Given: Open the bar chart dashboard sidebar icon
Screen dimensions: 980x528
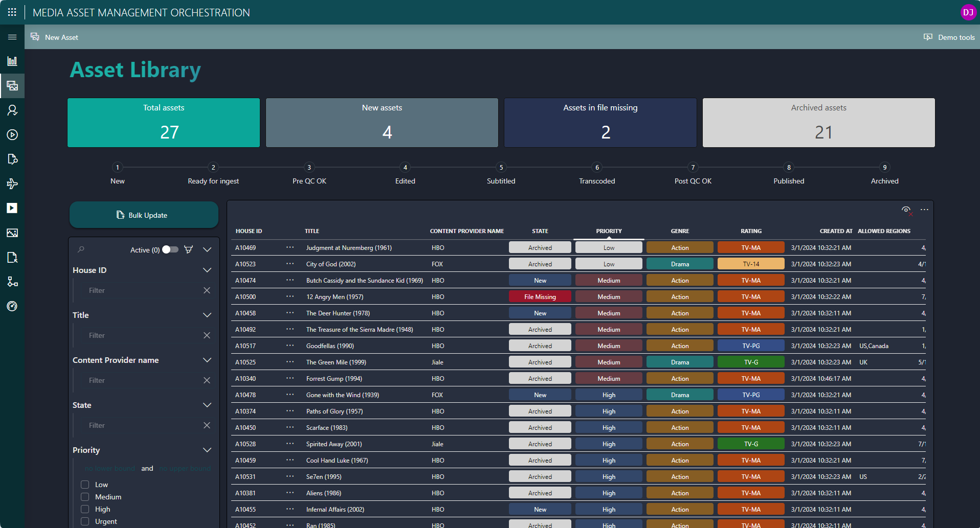Looking at the screenshot, I should [12, 61].
